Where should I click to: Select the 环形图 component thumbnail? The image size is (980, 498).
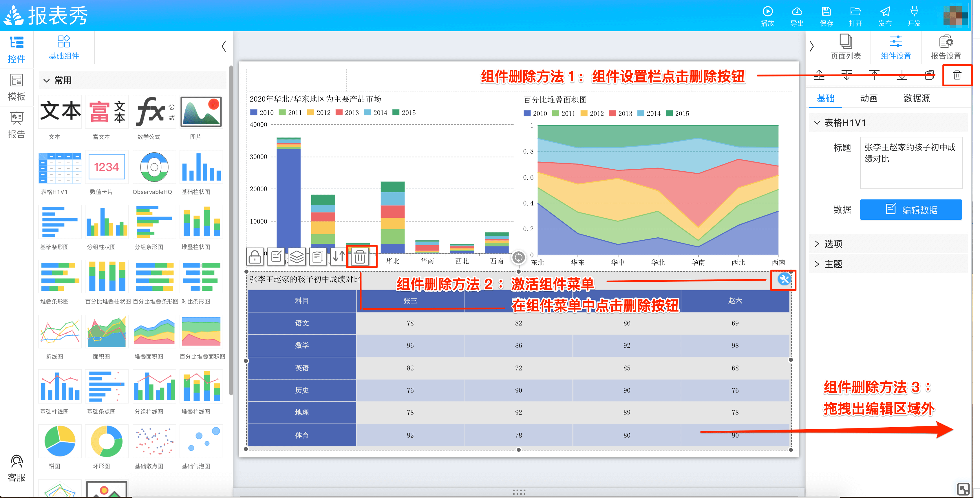click(107, 441)
